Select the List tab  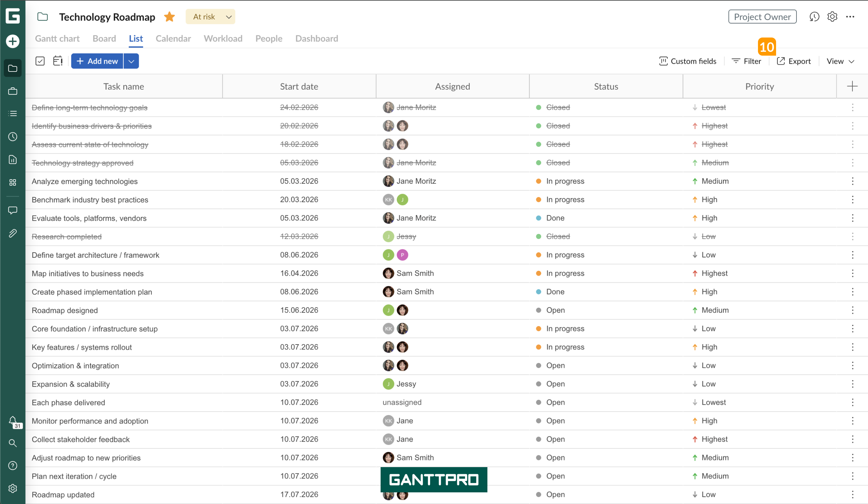(136, 38)
